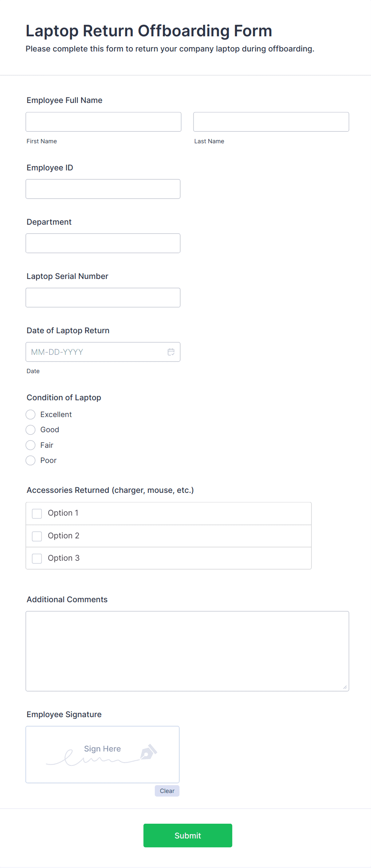Open the calendar date picker icon
This screenshot has height=868, width=371.
[171, 352]
